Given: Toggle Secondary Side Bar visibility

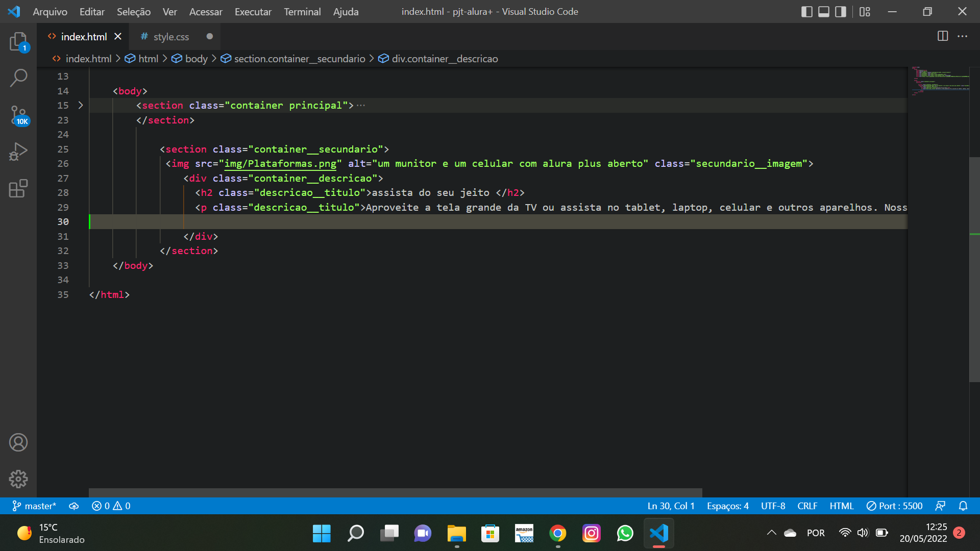Looking at the screenshot, I should click(x=841, y=11).
